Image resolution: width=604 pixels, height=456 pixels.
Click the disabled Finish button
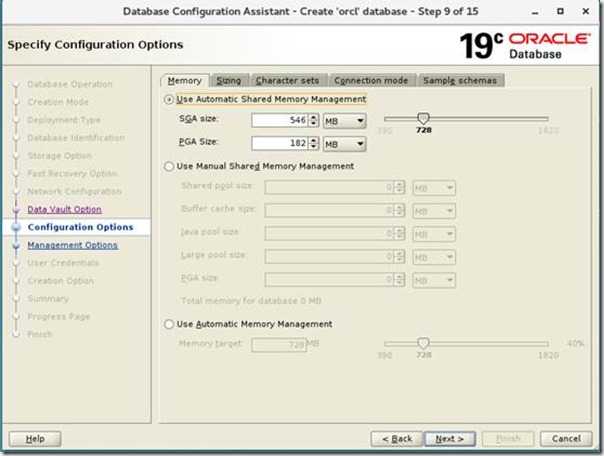pos(508,439)
